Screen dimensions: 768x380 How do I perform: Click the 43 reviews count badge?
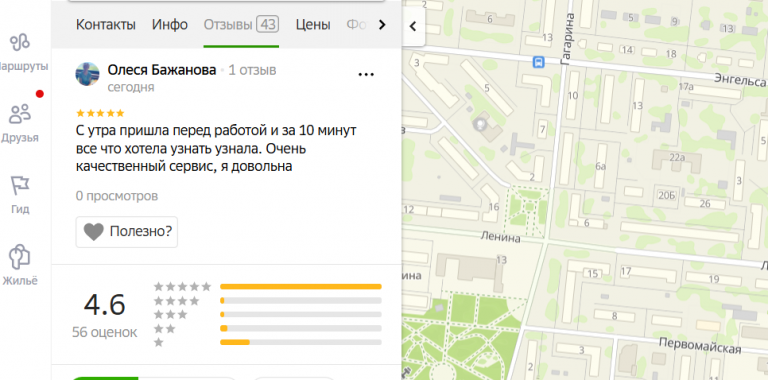coord(267,24)
